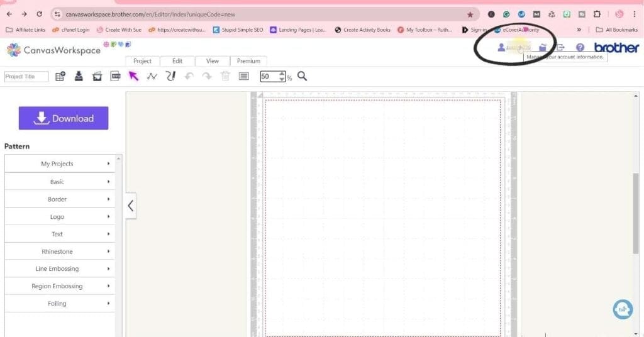Image resolution: width=644 pixels, height=337 pixels.
Task: Open the chat bubble support widget
Action: [x=623, y=309]
